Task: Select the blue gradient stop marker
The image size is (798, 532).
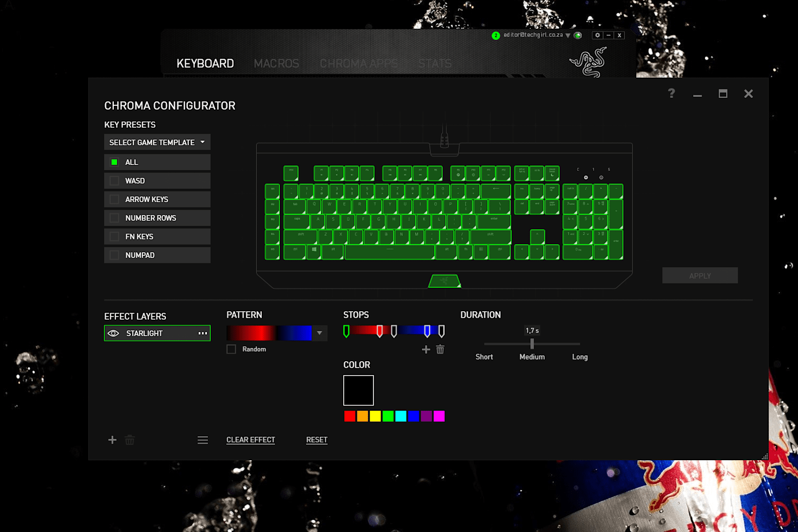Action: [x=427, y=331]
